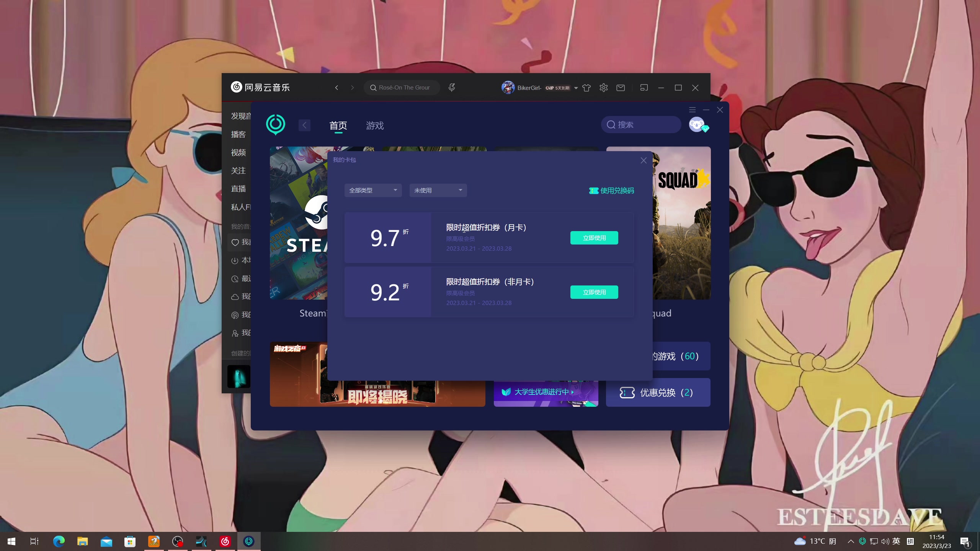The height and width of the screenshot is (551, 980).
Task: Open 优惠兑换 (2) button
Action: click(658, 393)
